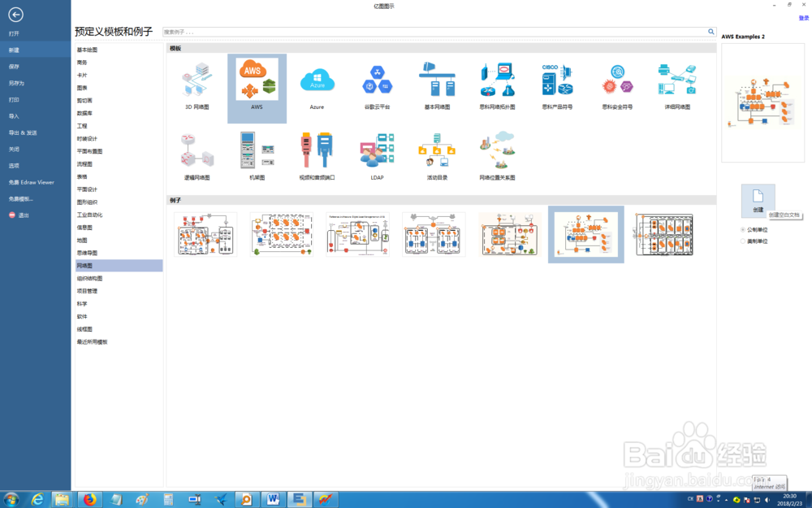Choose the AWS template
This screenshot has width=812, height=508.
point(257,88)
